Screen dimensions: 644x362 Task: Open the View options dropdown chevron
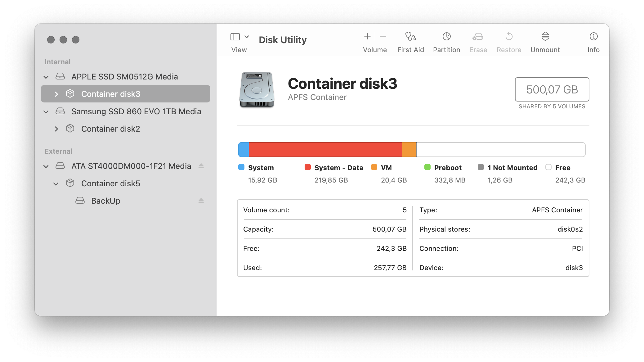[247, 37]
